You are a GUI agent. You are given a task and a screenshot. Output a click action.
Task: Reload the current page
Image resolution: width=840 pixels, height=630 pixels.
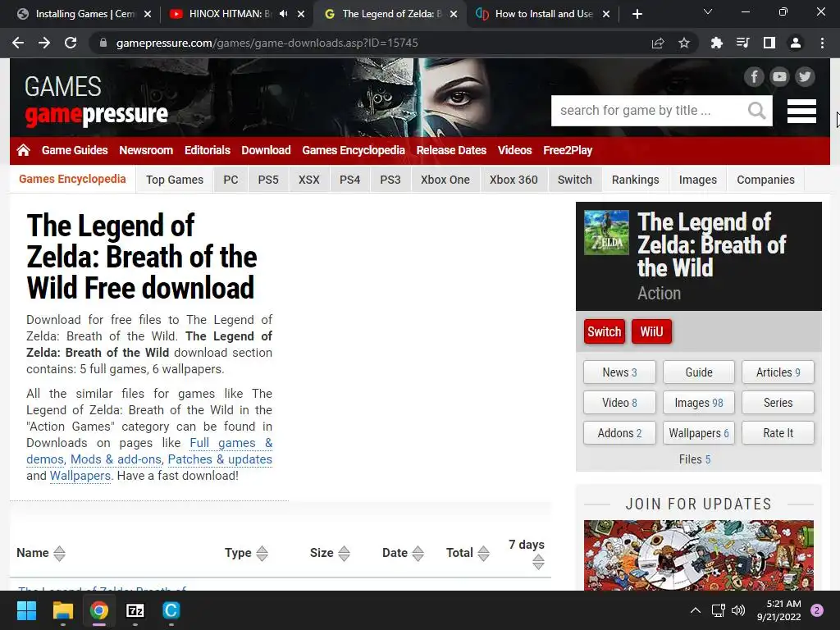point(71,43)
